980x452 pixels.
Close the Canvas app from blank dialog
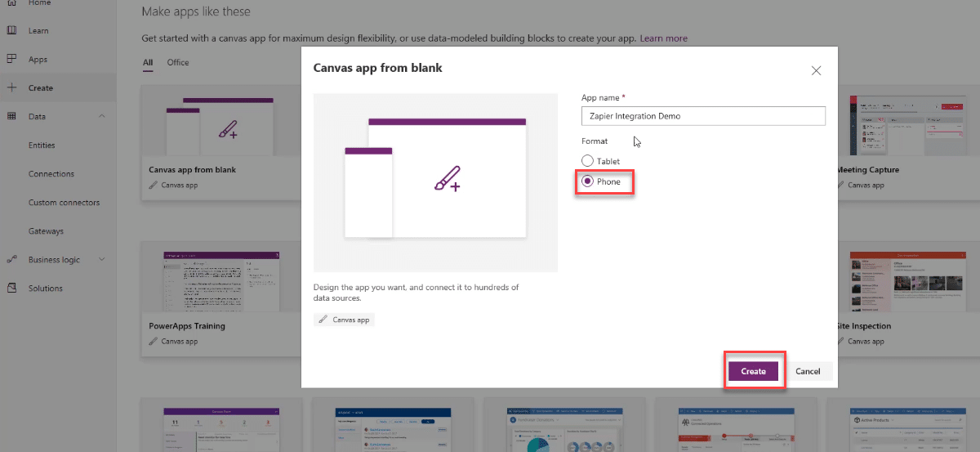pos(816,70)
